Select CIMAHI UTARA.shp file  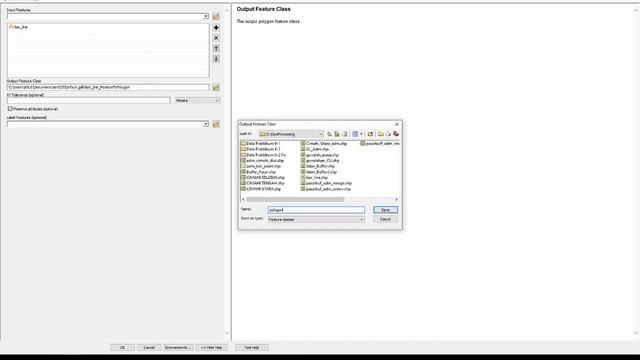pos(261,189)
